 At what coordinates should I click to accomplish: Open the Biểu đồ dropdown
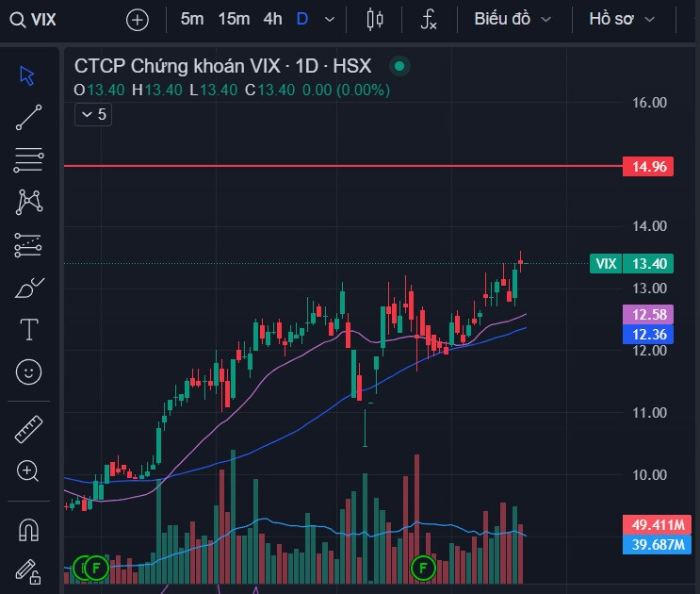coord(513,19)
